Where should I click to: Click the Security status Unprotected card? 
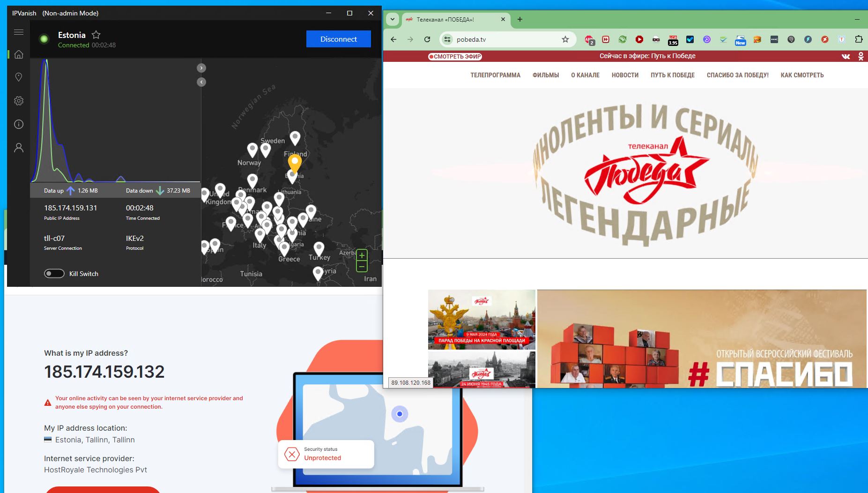pyautogui.click(x=326, y=454)
